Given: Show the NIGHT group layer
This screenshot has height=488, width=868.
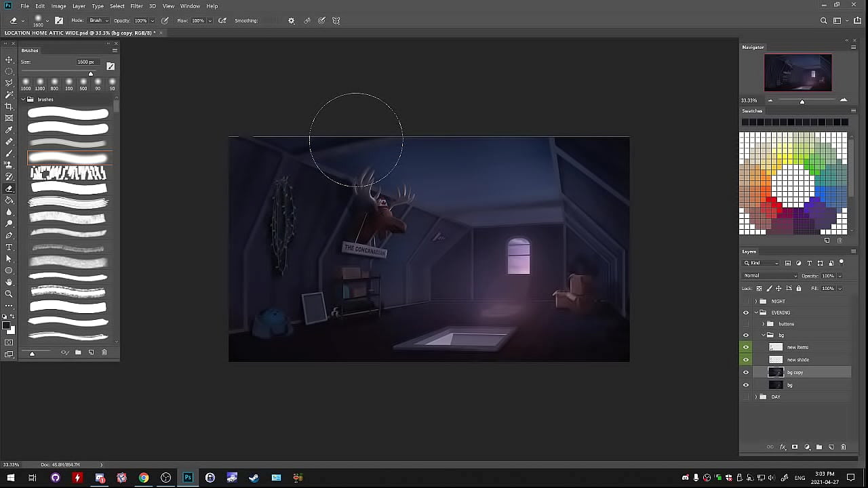Looking at the screenshot, I should [x=746, y=301].
